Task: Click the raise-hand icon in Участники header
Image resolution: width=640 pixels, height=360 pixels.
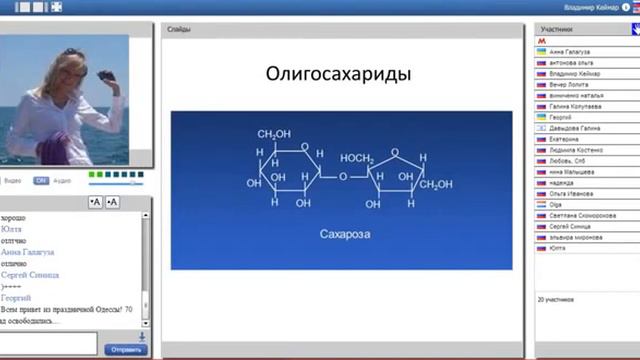Action: tap(636, 29)
